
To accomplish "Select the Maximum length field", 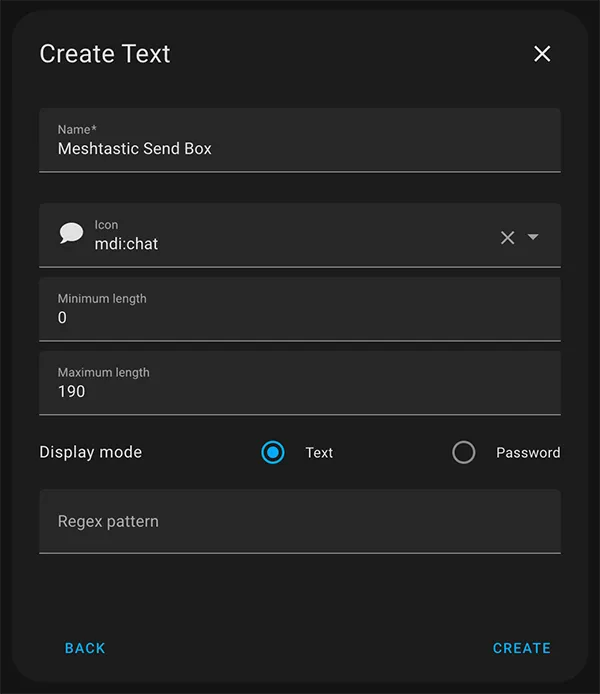I will point(300,383).
